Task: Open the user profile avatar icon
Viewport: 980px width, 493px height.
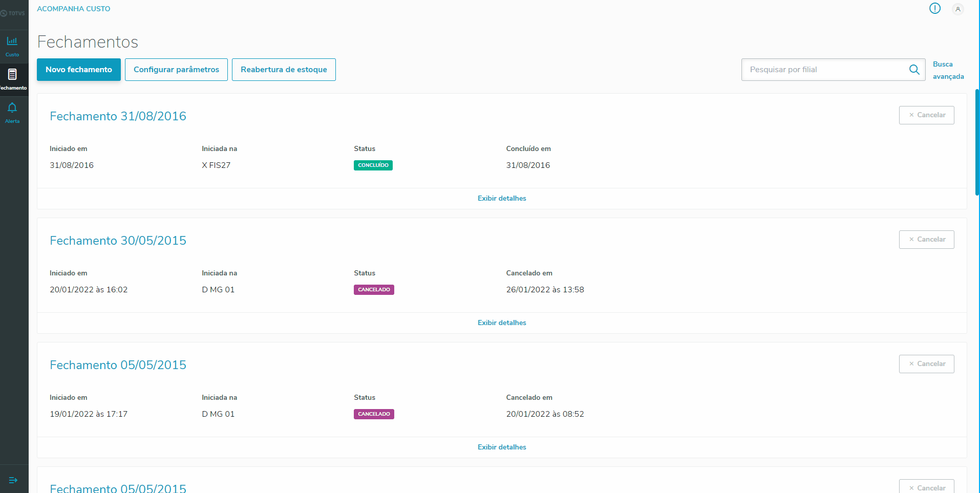Action: tap(957, 9)
